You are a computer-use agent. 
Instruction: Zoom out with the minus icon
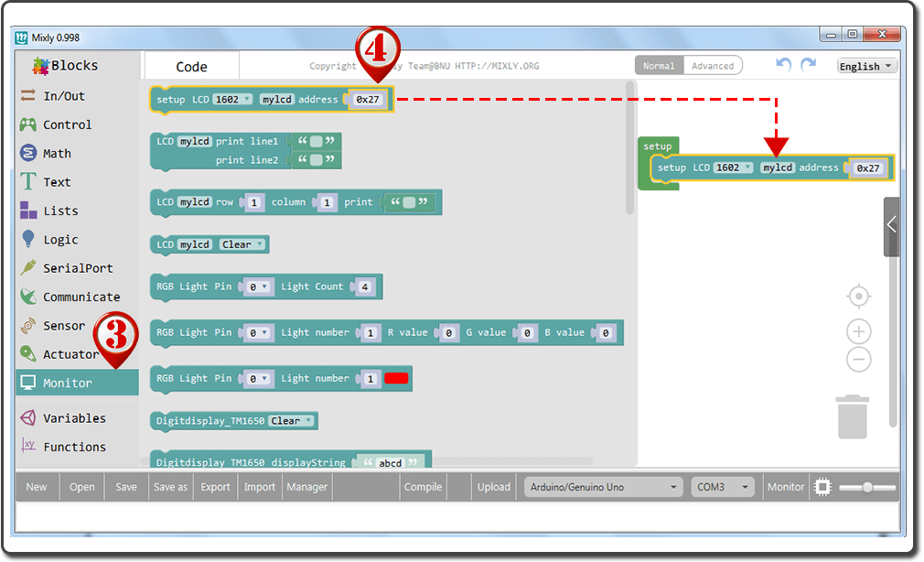pos(859,360)
